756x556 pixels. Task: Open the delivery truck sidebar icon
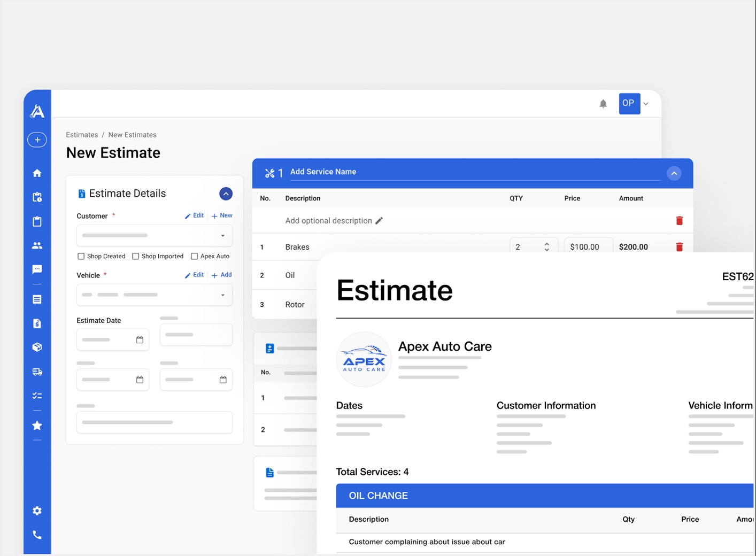37,372
